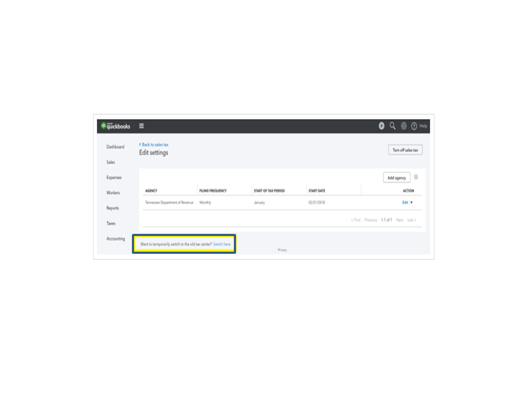Expand dropdown arrow next to Edit

pos(412,203)
